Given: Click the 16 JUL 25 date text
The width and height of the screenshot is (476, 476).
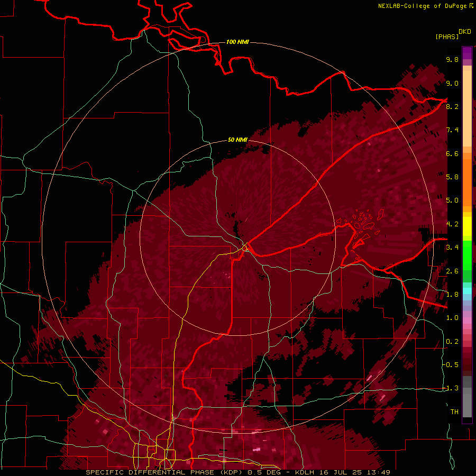Looking at the screenshot, I should (341, 472).
